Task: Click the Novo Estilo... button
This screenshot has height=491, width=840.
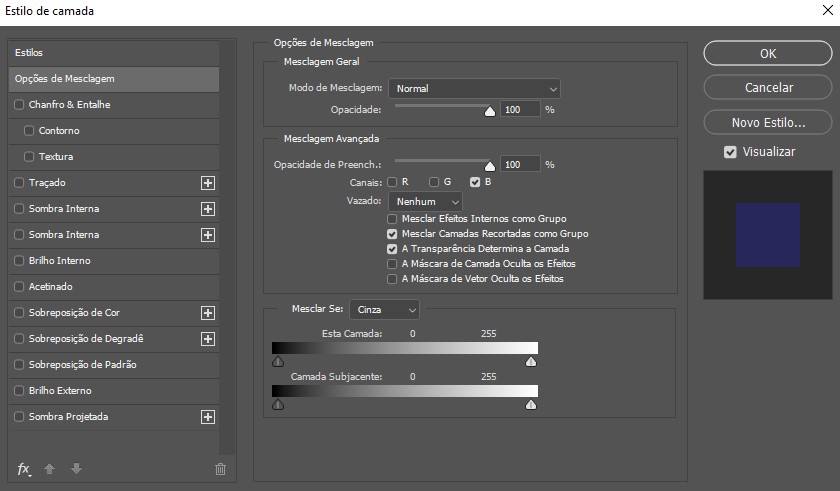Action: coord(768,123)
